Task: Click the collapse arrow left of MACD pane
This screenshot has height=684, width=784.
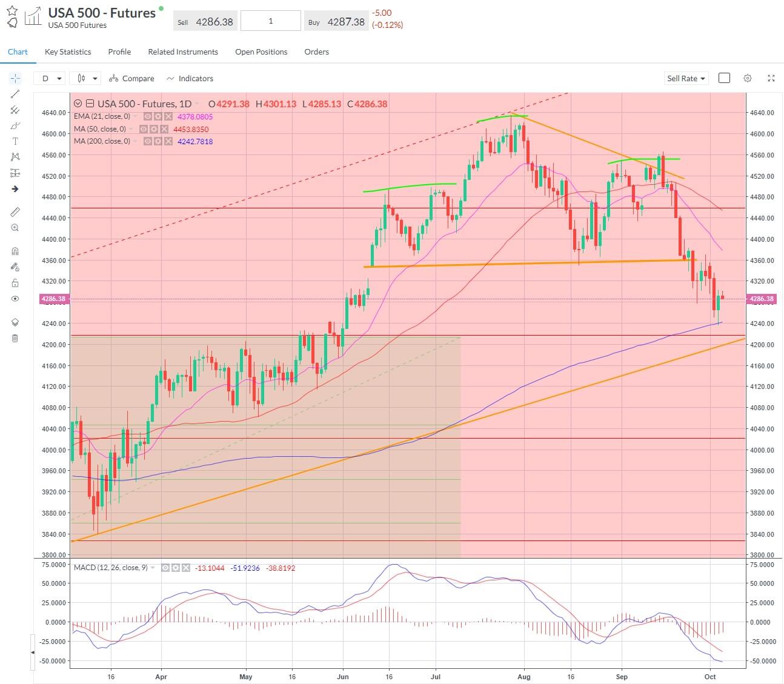Action: 33,652
